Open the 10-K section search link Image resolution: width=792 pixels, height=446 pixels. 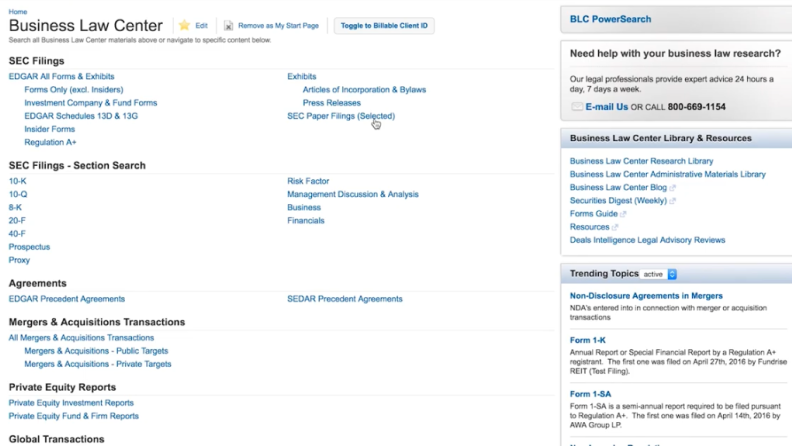coord(17,181)
